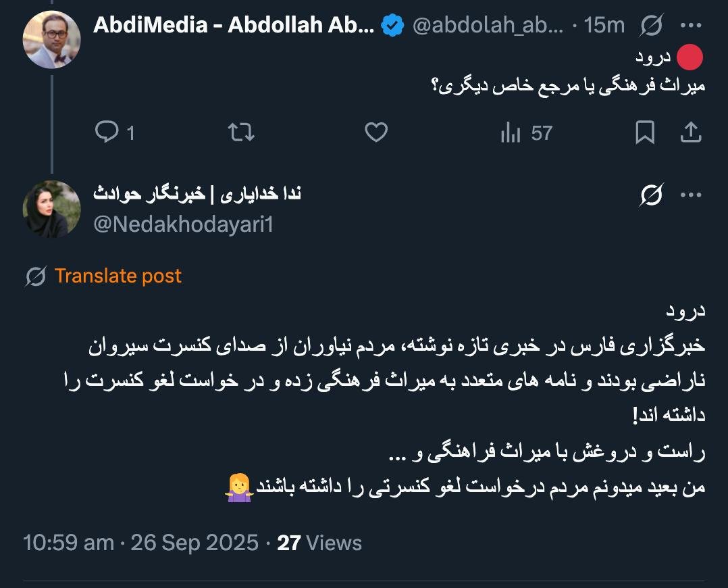
Task: Open AbdiMedia's profile picture
Action: tap(51, 39)
